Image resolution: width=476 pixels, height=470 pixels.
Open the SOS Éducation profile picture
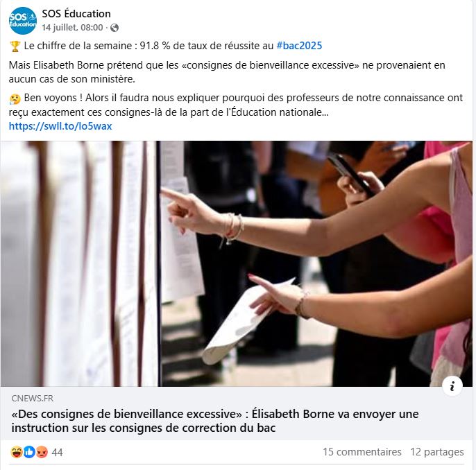[x=23, y=21]
